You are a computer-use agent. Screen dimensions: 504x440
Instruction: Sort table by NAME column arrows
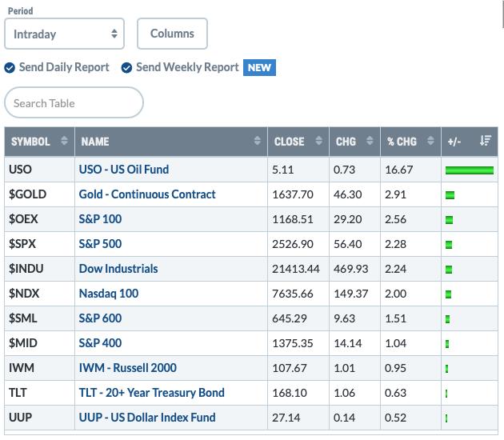257,141
